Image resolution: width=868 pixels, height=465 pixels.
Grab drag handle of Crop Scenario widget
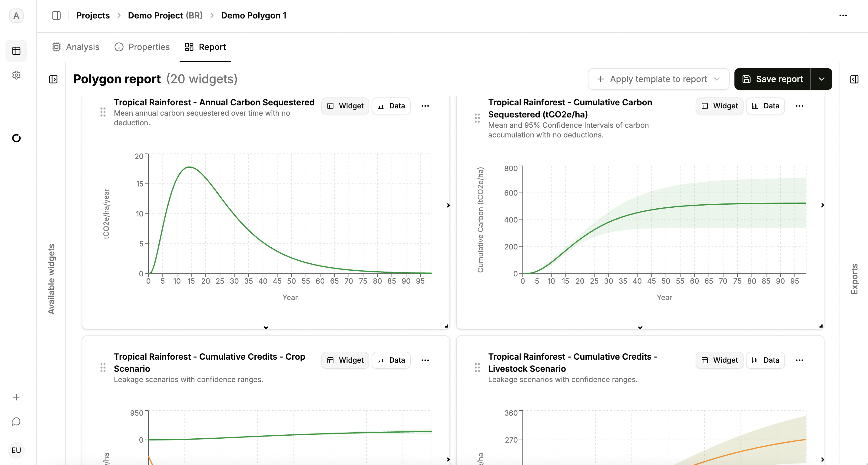(x=103, y=367)
